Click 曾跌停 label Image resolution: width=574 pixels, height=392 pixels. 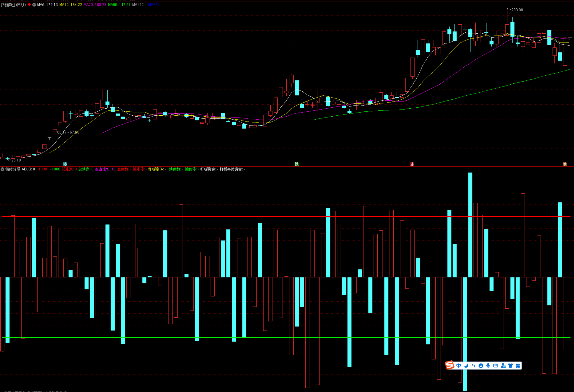pyautogui.click(x=192, y=169)
